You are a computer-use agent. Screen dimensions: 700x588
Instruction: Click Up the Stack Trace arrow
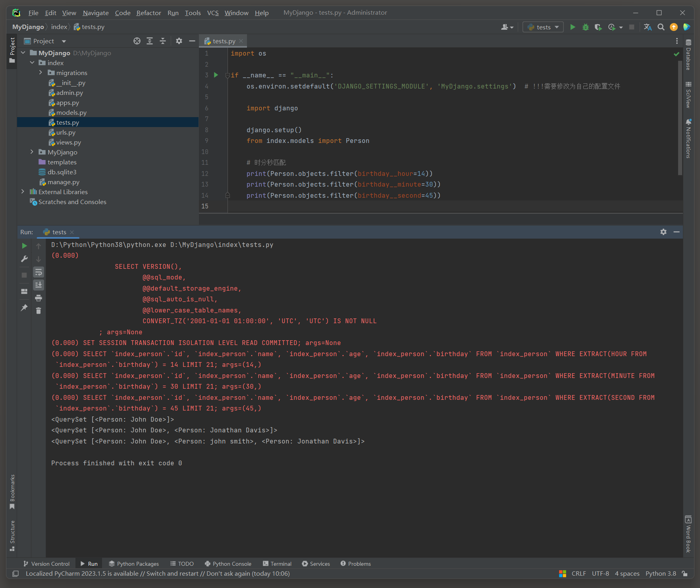click(39, 246)
